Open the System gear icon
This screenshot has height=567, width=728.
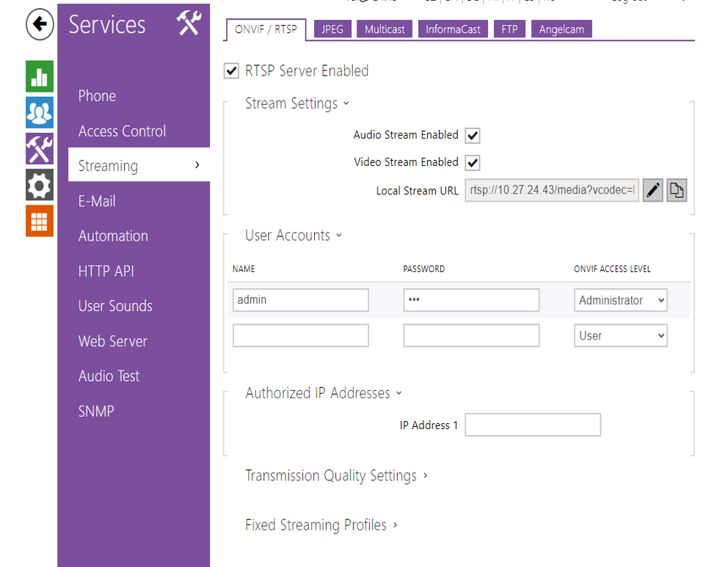[x=40, y=185]
